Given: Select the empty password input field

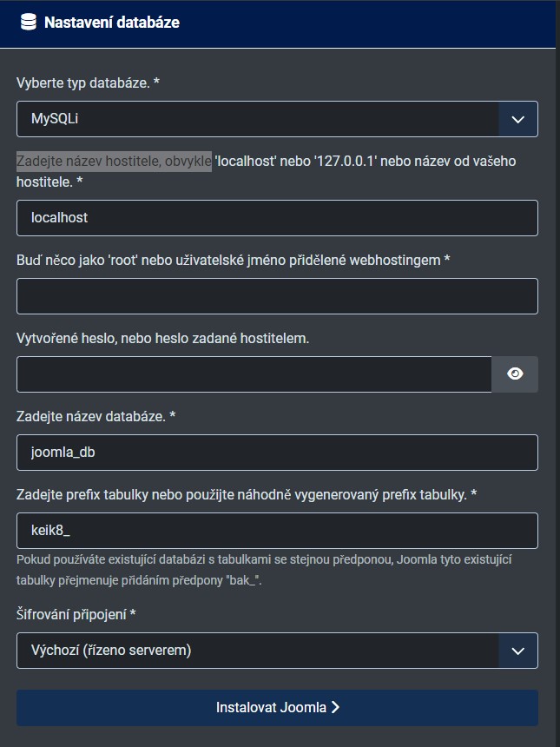Looking at the screenshot, I should [254, 373].
